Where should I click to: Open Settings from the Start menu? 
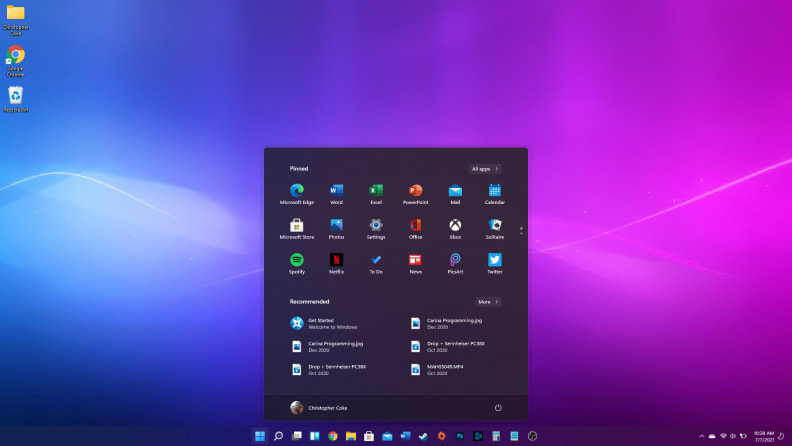376,229
